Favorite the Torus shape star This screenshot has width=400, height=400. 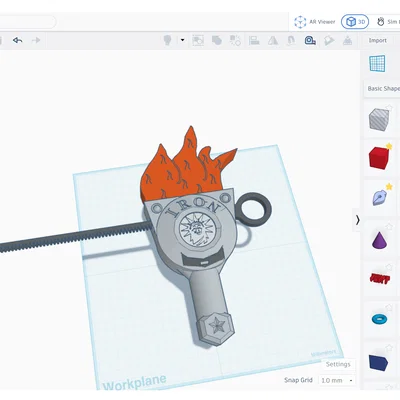click(389, 307)
